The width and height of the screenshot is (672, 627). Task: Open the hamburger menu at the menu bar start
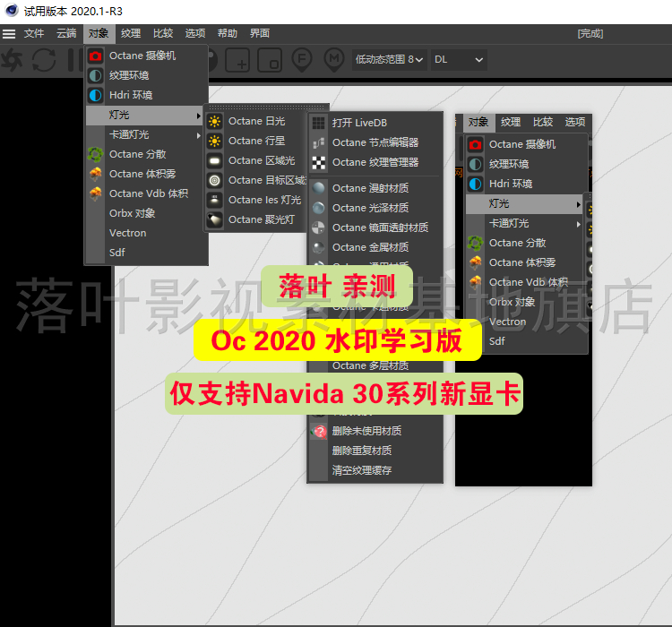[x=9, y=33]
